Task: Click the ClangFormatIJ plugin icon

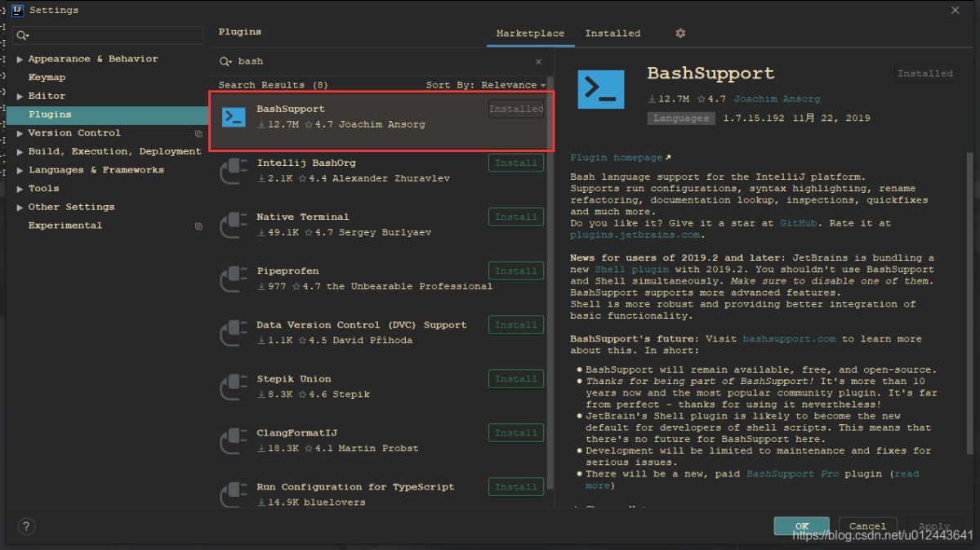Action: (234, 439)
